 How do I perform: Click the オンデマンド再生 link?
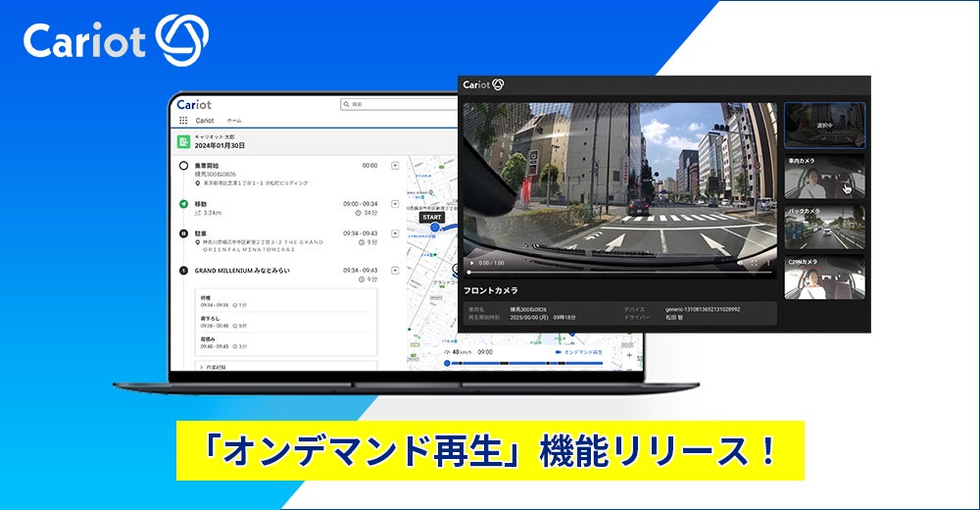582,352
